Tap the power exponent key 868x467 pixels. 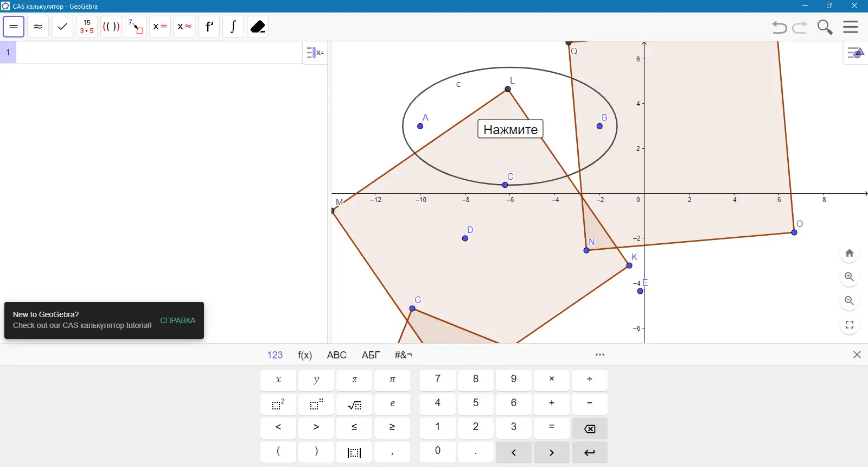316,404
